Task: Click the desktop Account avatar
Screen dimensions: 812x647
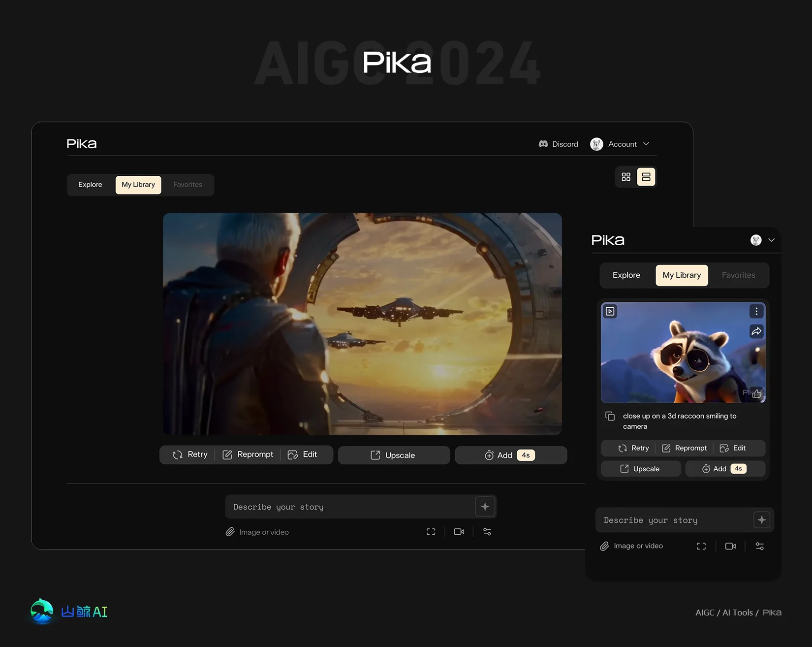Action: pos(596,144)
